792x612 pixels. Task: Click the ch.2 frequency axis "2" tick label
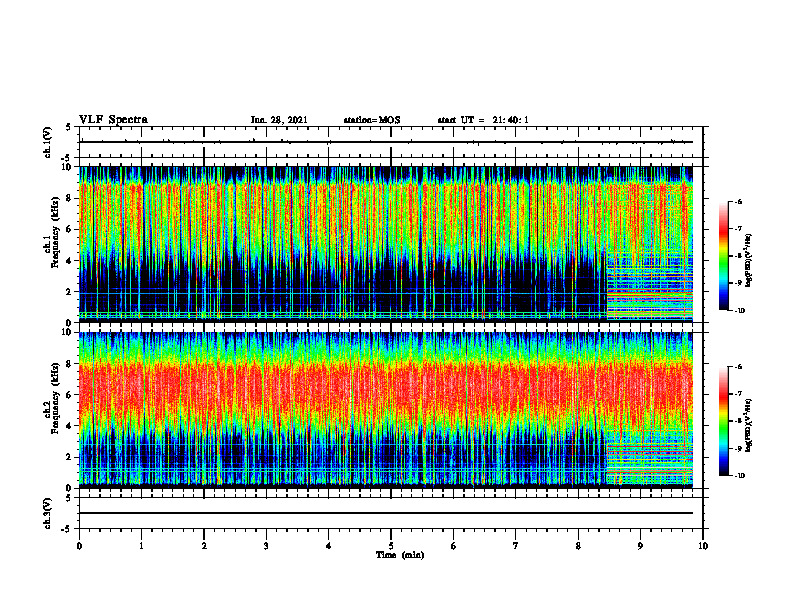70,457
